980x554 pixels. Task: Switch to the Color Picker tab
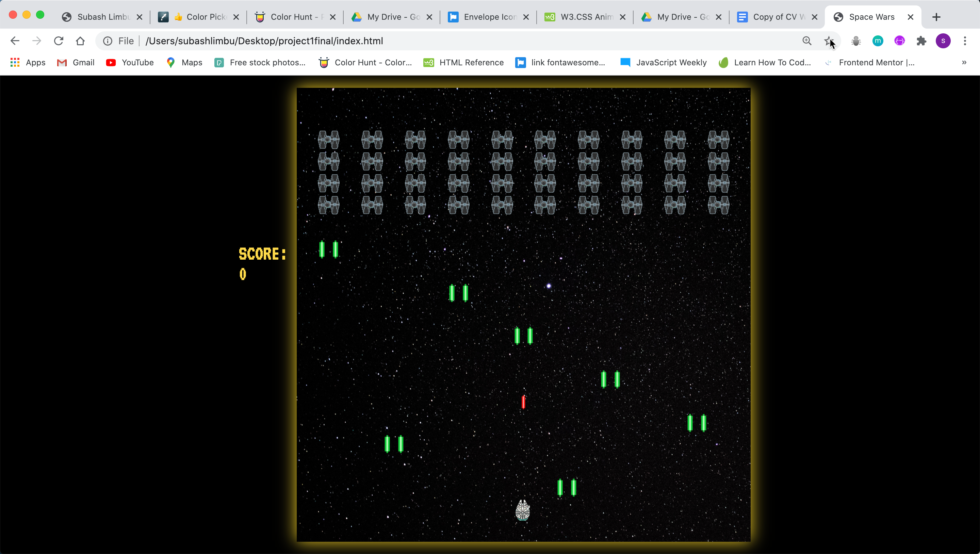(199, 17)
